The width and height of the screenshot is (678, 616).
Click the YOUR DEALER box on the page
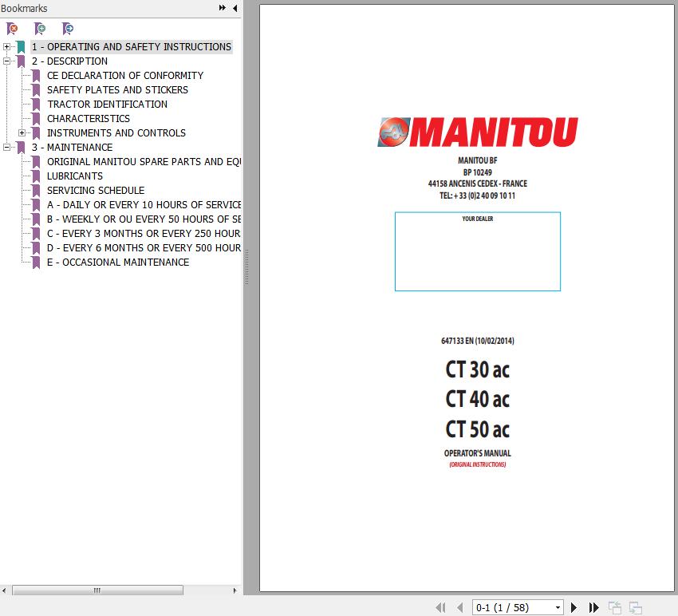point(478,251)
